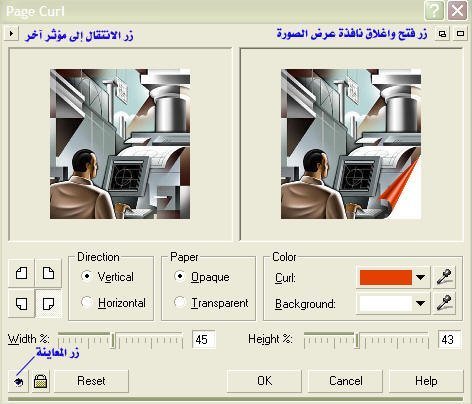Viewport: 472px width, 404px height.
Task: Toggle the preview lock icon
Action: 41,381
